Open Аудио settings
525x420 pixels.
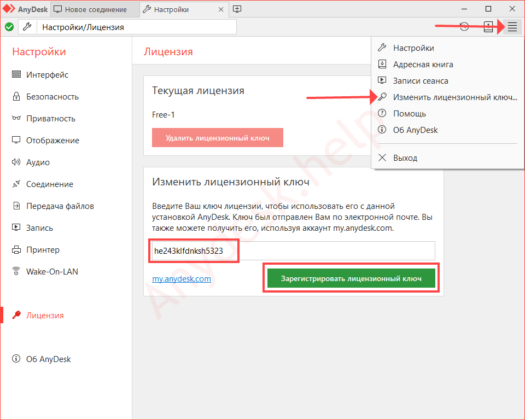pos(31,162)
